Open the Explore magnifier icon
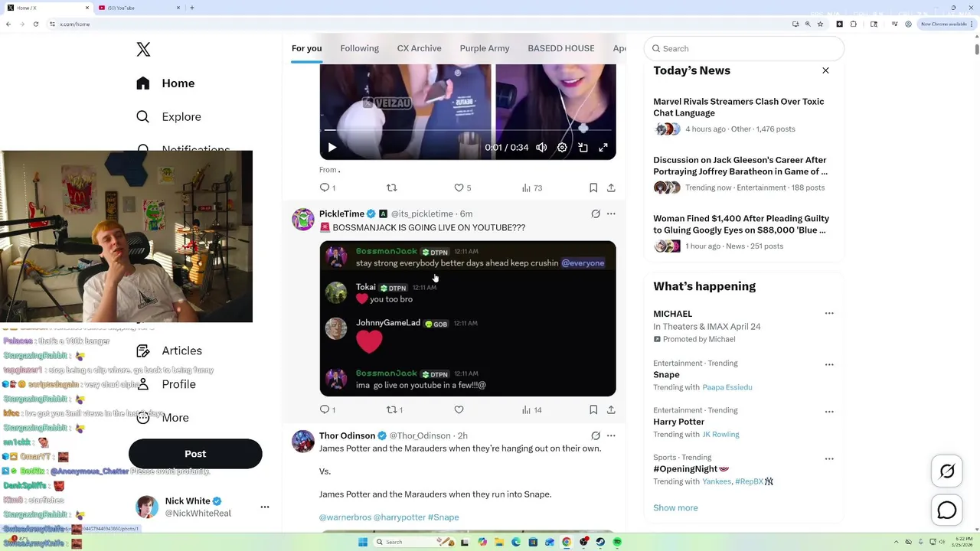 point(143,117)
